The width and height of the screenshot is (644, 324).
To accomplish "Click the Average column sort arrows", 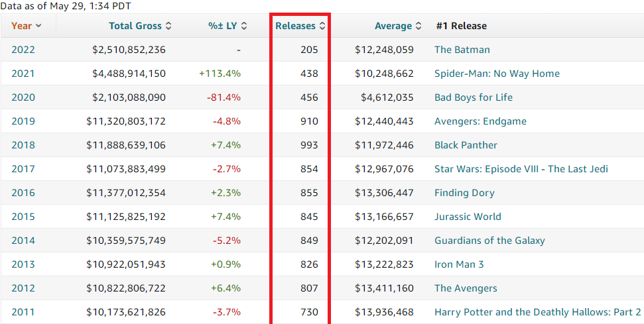I will pyautogui.click(x=419, y=26).
